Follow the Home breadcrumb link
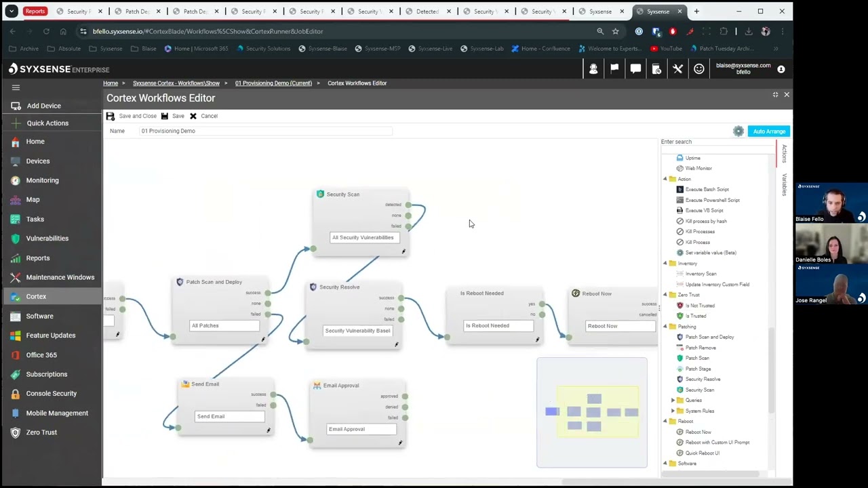Viewport: 868px width, 488px height. click(111, 83)
